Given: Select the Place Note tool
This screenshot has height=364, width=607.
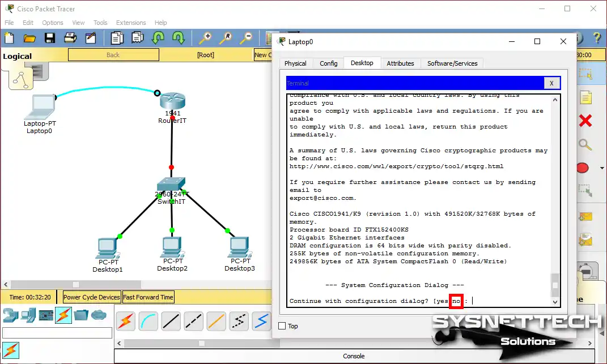Looking at the screenshot, I should pyautogui.click(x=585, y=97).
